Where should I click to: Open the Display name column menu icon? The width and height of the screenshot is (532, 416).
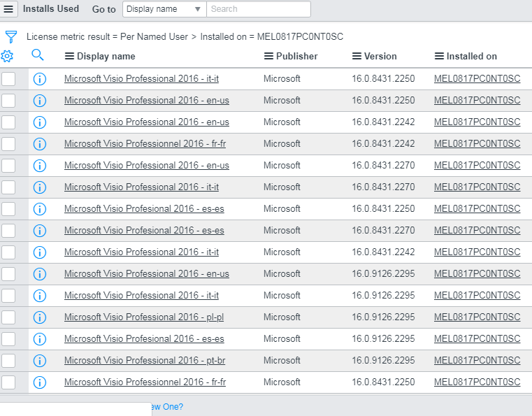pos(69,56)
